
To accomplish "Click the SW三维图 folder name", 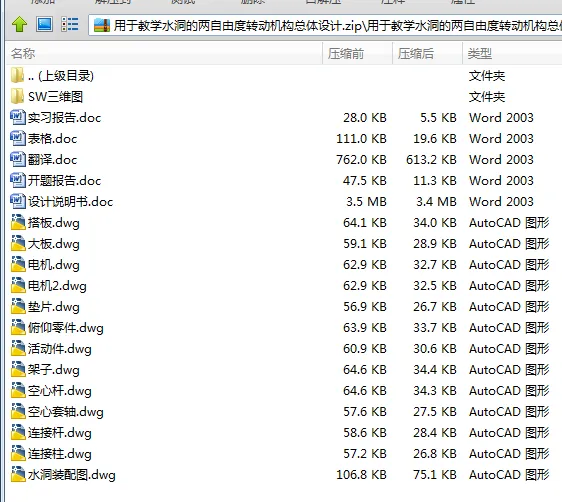I will 56,97.
